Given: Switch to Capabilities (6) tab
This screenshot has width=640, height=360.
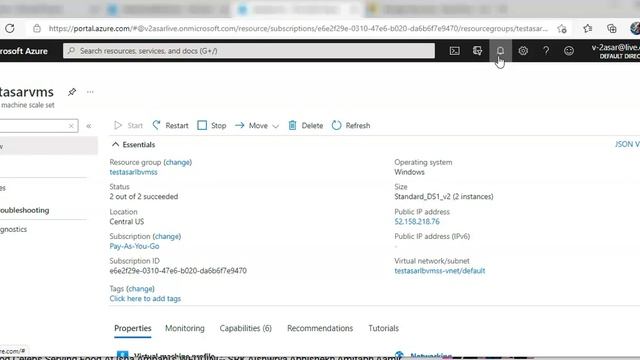Looking at the screenshot, I should tap(245, 328).
